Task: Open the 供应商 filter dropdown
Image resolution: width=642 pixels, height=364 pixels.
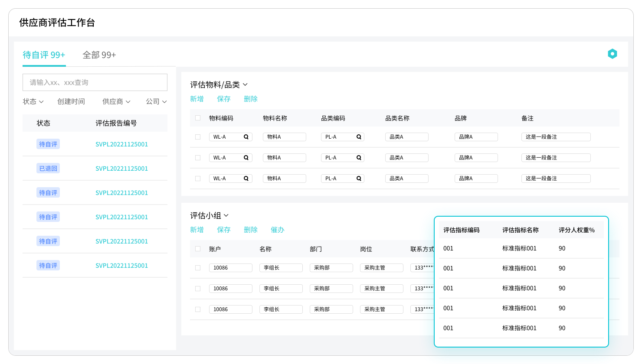Action: 116,101
